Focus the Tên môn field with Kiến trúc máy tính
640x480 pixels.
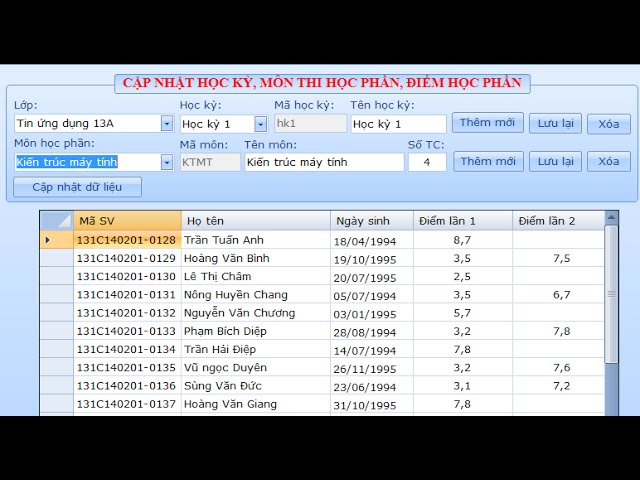click(x=323, y=162)
